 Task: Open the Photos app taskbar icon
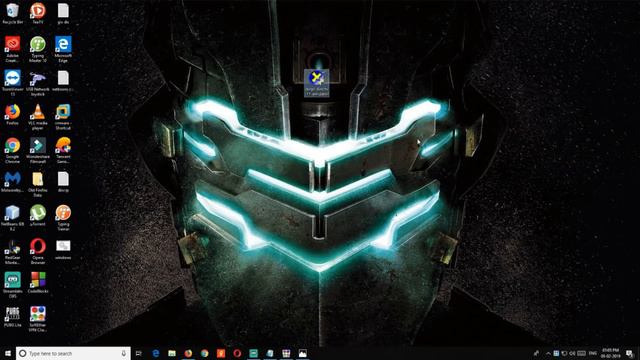pos(302,353)
